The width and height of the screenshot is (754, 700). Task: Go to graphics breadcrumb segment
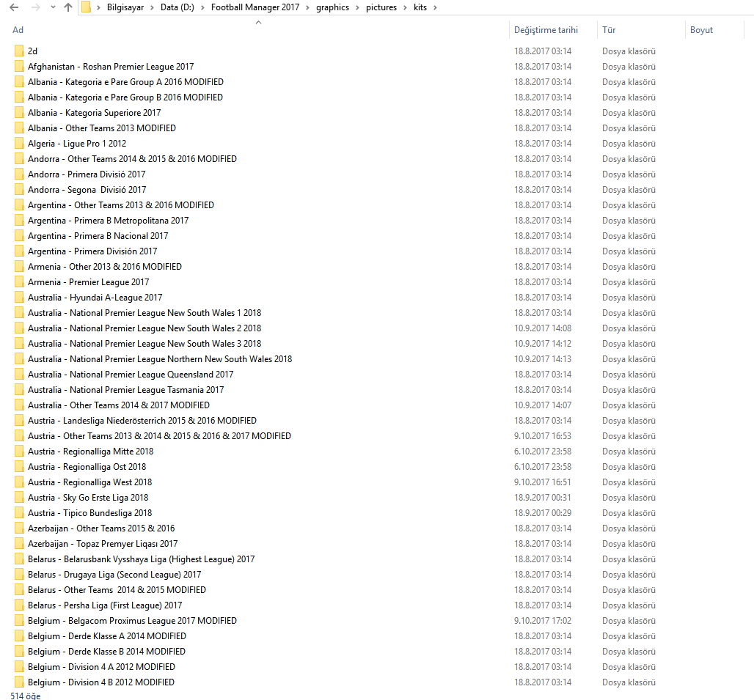332,7
